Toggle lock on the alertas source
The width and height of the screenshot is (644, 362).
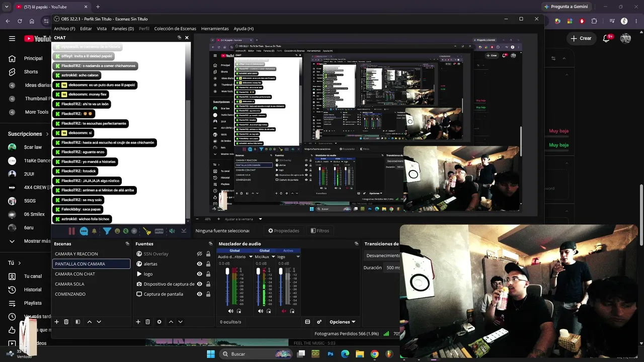[208, 264]
